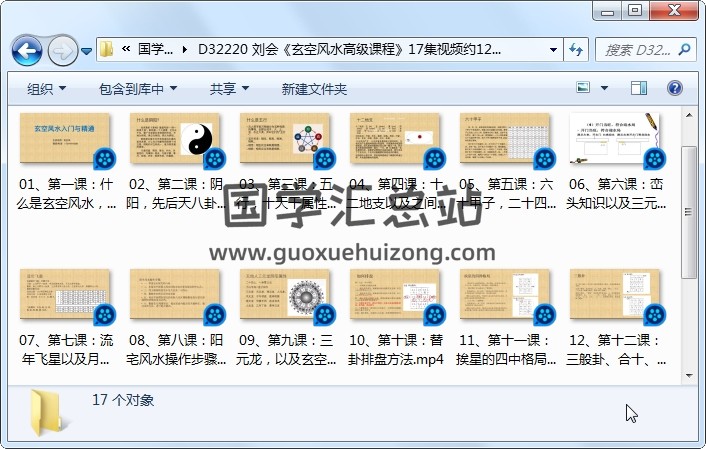Click the Forward navigation arrow button

tap(61, 50)
